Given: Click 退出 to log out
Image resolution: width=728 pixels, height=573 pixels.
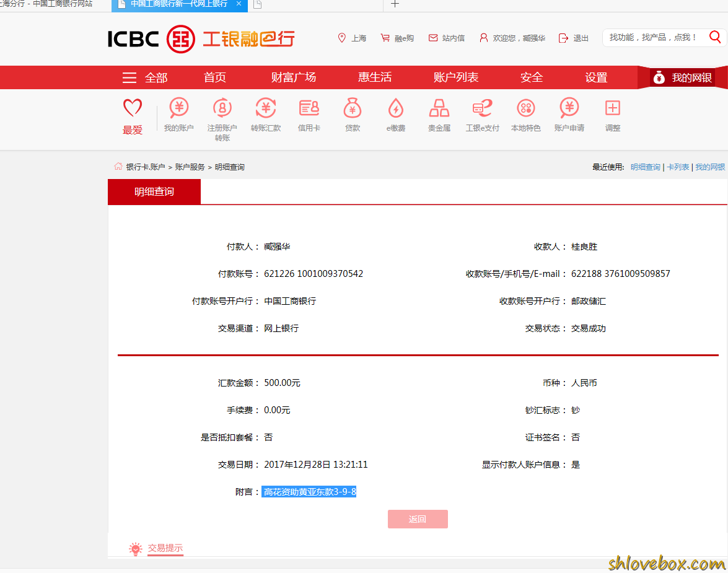Looking at the screenshot, I should point(573,38).
